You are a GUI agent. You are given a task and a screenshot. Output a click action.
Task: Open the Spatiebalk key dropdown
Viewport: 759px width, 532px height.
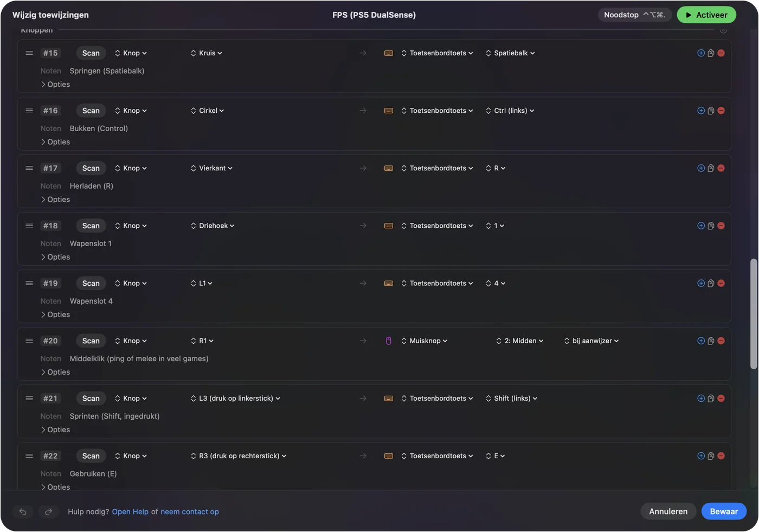point(511,53)
